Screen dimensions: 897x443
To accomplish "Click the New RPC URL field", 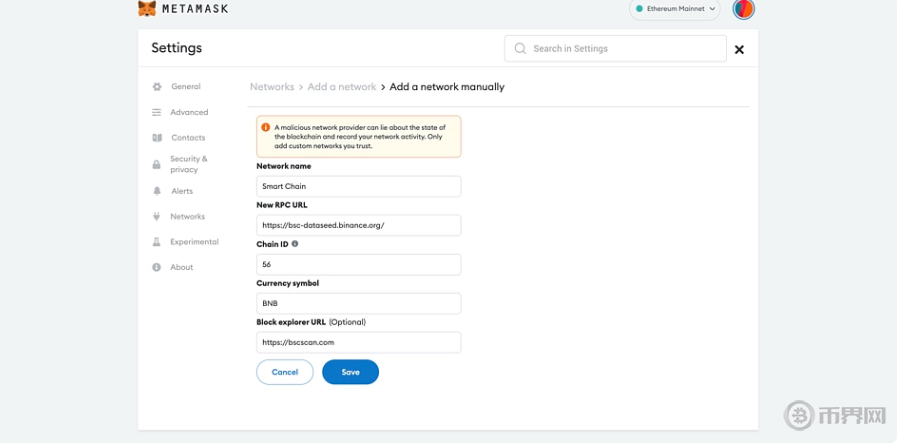I will [358, 225].
